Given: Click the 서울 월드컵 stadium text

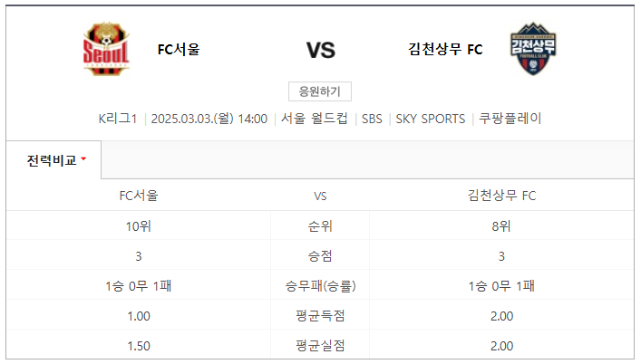Looking at the screenshot, I should tap(314, 119).
